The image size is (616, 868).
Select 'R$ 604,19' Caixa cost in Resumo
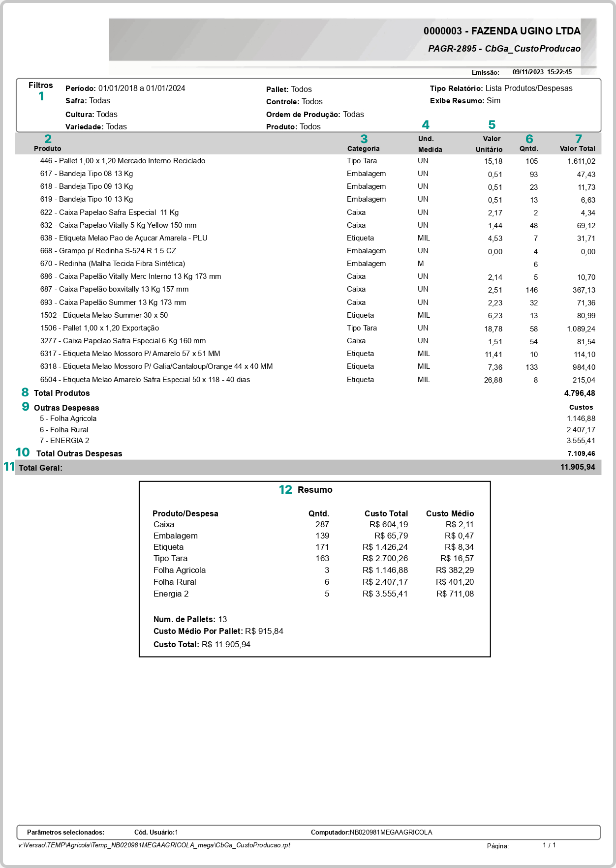coord(389,525)
